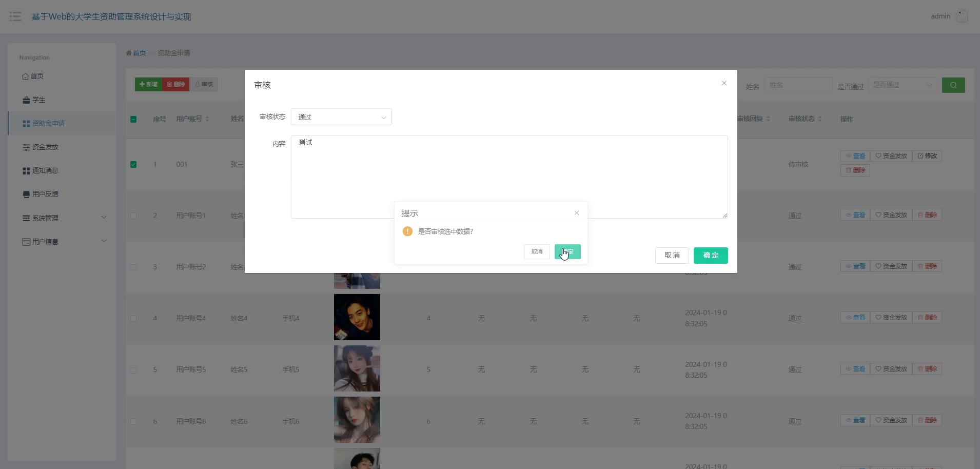Viewport: 980px width, 469px height.
Task: Click the green 确定 button in 审核 dialog
Action: [711, 256]
